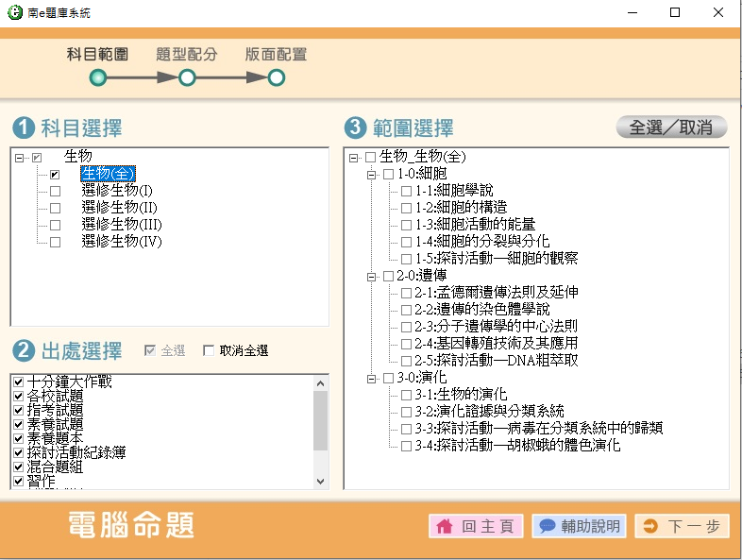This screenshot has height=560, width=742.
Task: Select 選修生物(III) in subject tree
Action: point(122,226)
